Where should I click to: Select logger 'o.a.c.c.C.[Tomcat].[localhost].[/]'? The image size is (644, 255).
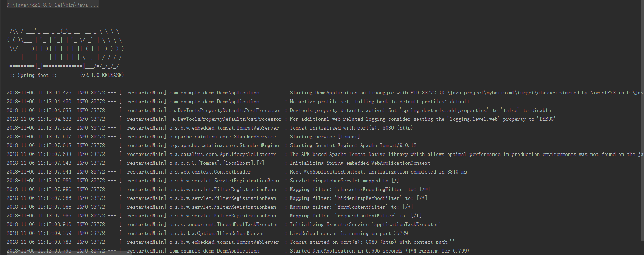pyautogui.click(x=217, y=163)
